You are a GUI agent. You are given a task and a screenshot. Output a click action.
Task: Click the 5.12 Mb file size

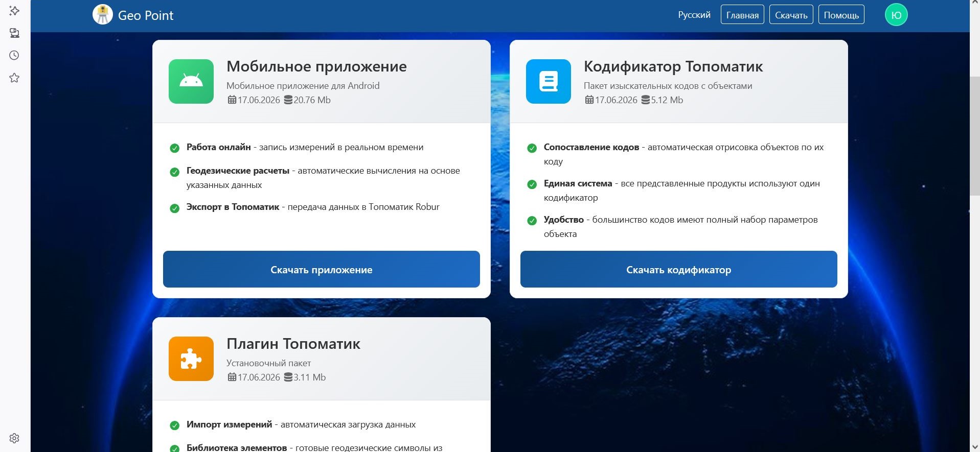click(x=667, y=100)
